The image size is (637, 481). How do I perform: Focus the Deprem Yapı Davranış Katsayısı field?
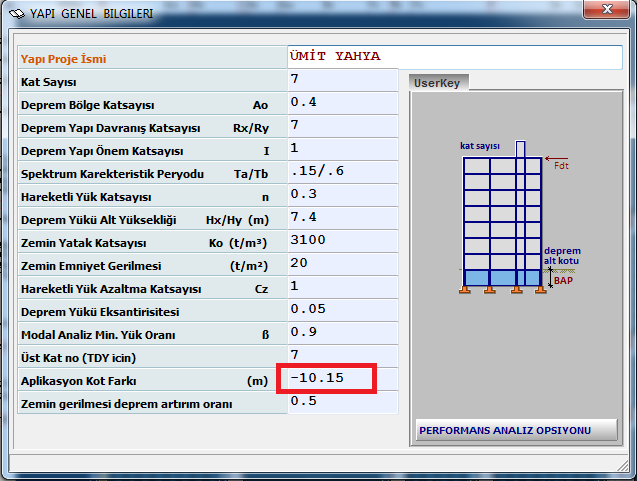341,127
